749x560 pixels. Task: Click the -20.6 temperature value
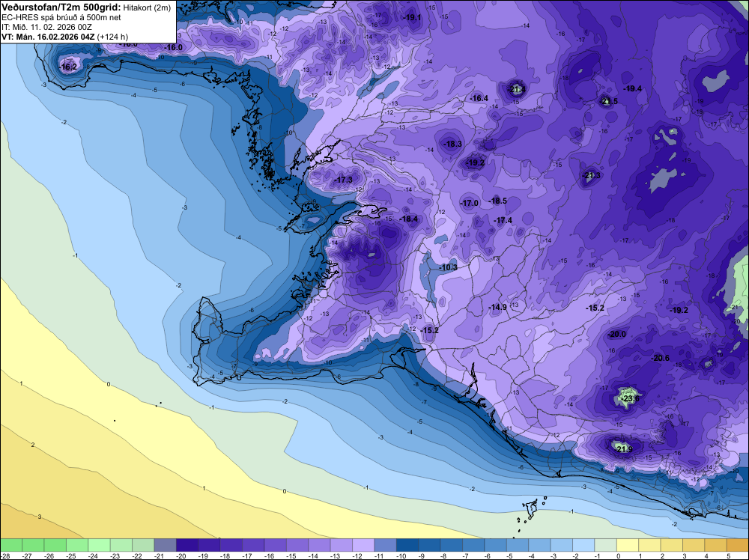pos(661,358)
